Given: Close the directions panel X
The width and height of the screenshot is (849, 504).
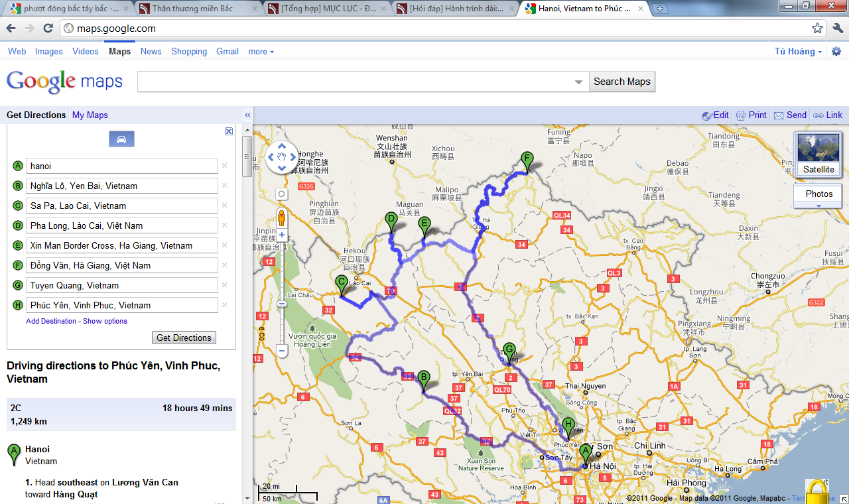Looking at the screenshot, I should click(x=229, y=131).
